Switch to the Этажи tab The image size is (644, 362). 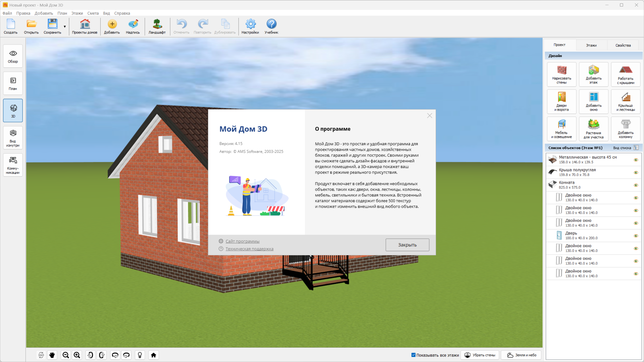pyautogui.click(x=591, y=45)
